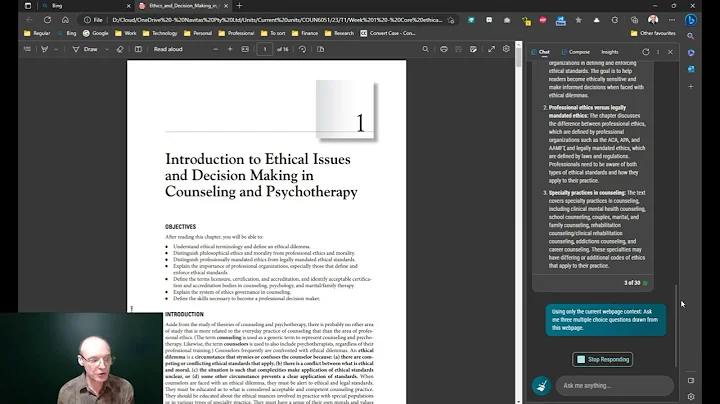
Task: Close the Bing browser tab
Action: [x=129, y=6]
